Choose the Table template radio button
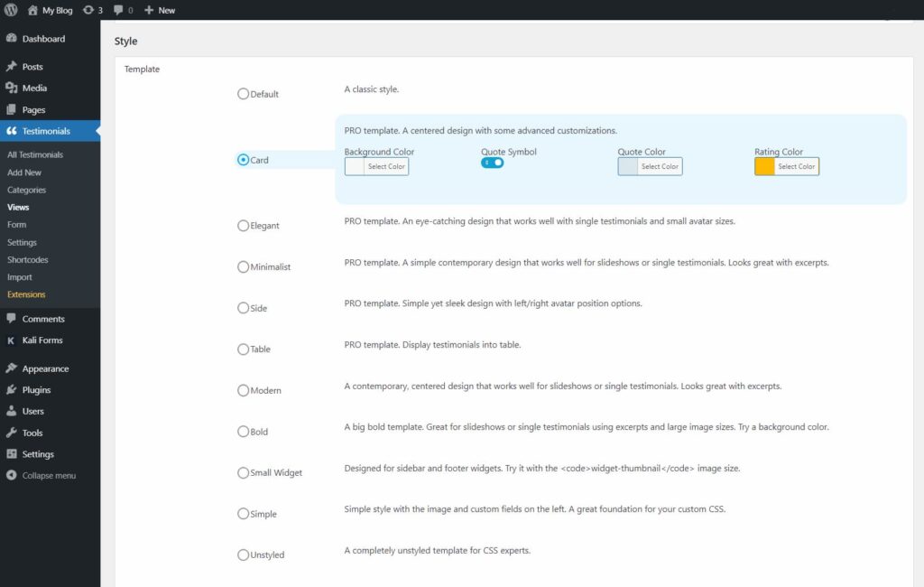This screenshot has width=924, height=587. (243, 349)
